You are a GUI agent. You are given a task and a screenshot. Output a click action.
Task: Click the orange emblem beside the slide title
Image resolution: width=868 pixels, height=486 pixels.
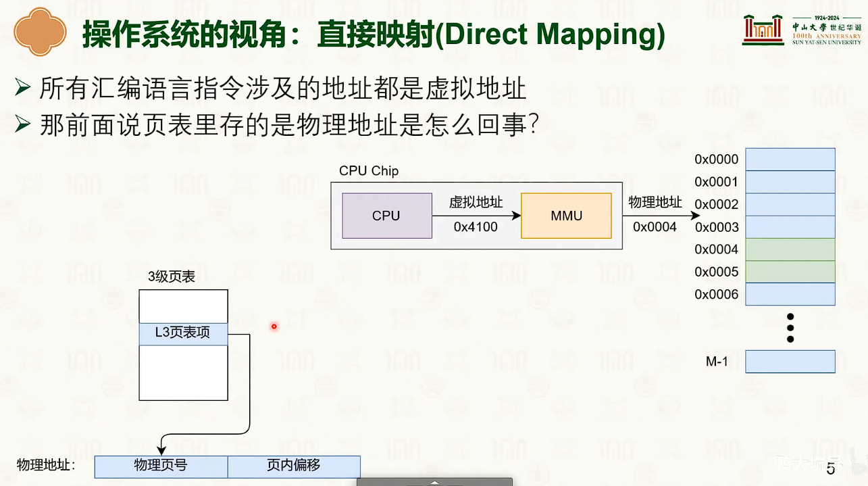point(41,32)
